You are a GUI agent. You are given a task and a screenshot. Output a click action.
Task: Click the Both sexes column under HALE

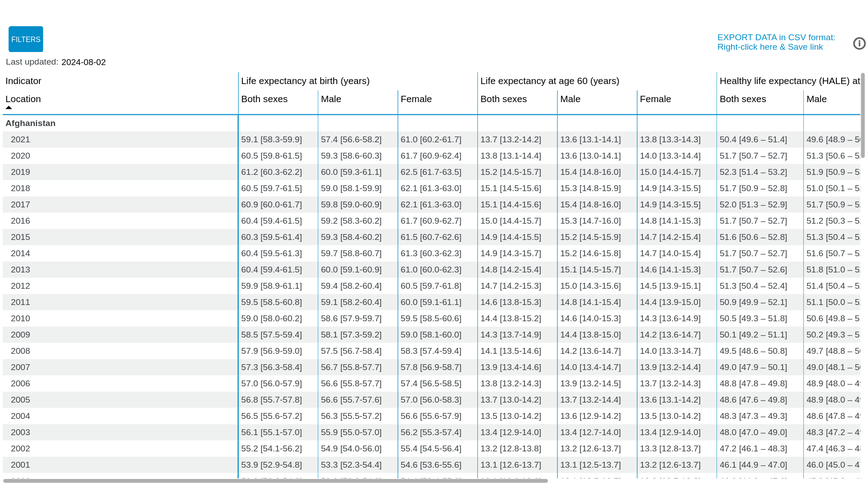click(x=742, y=99)
